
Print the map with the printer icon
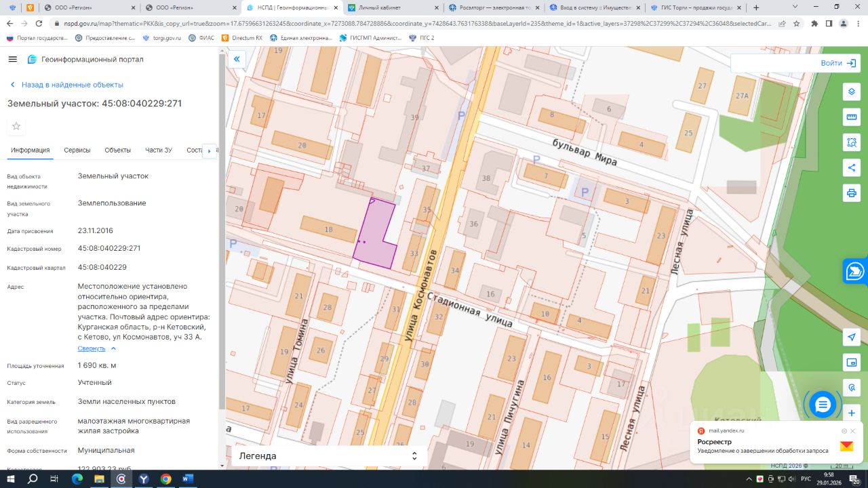point(852,192)
